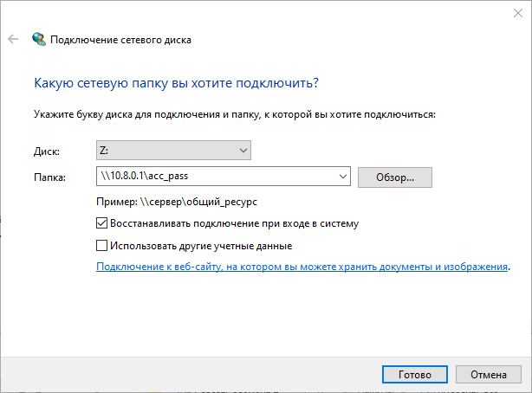
Task: Click the Обзор... browse button
Action: pyautogui.click(x=395, y=177)
